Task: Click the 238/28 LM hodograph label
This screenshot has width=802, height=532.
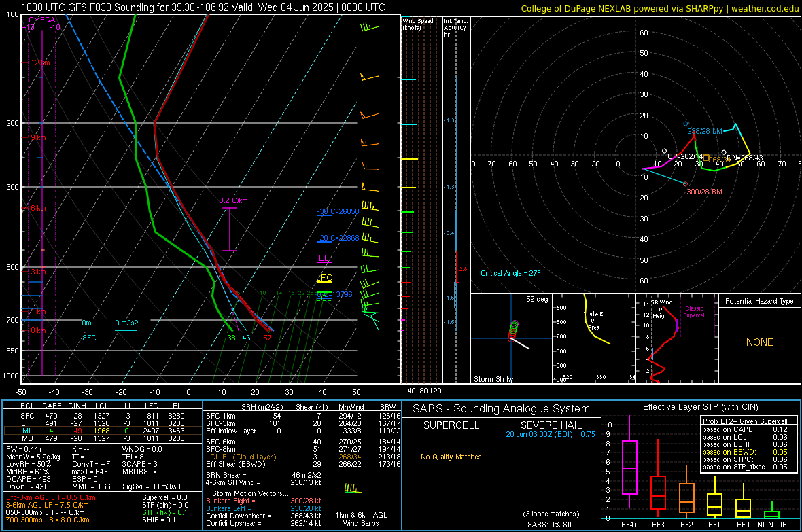Action: click(704, 131)
